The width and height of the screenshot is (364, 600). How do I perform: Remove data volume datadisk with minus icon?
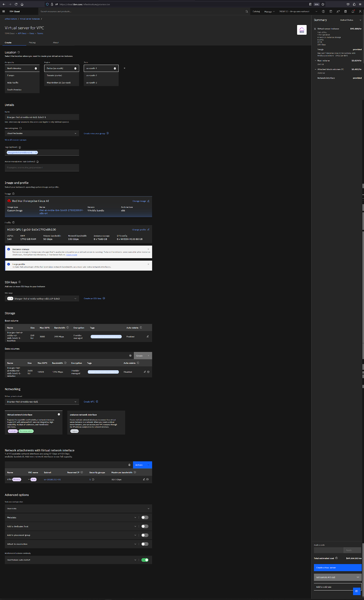[148, 372]
